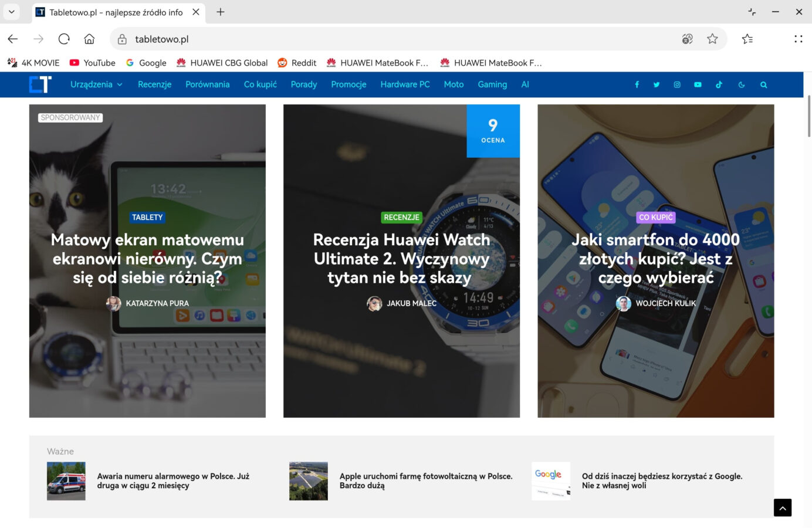The height and width of the screenshot is (528, 812).
Task: Open the ambulance thumbnail in Ważne section
Action: (x=66, y=481)
